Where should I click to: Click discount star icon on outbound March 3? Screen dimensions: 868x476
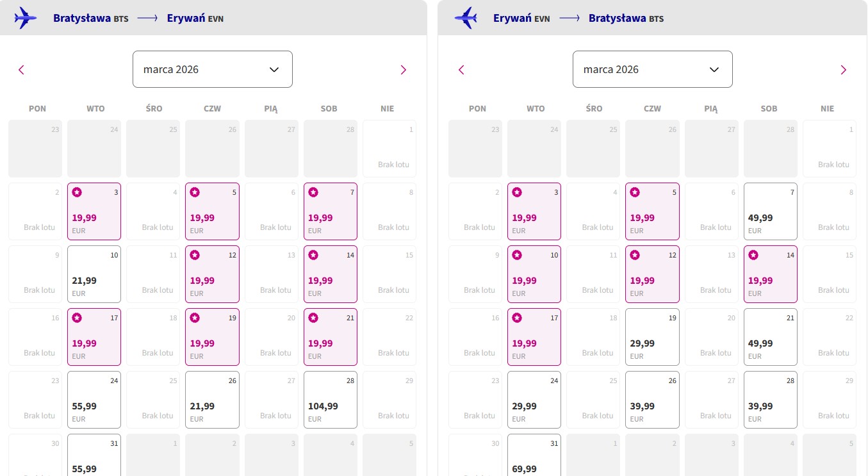pos(77,192)
